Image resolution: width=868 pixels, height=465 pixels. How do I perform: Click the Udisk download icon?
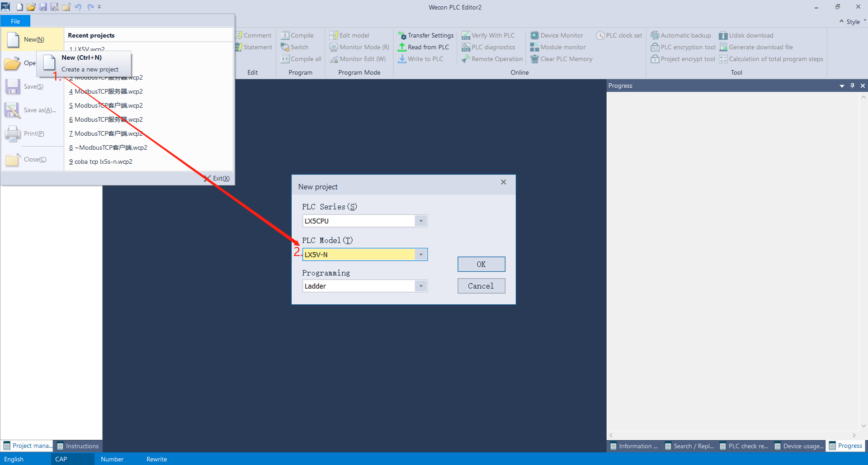723,35
